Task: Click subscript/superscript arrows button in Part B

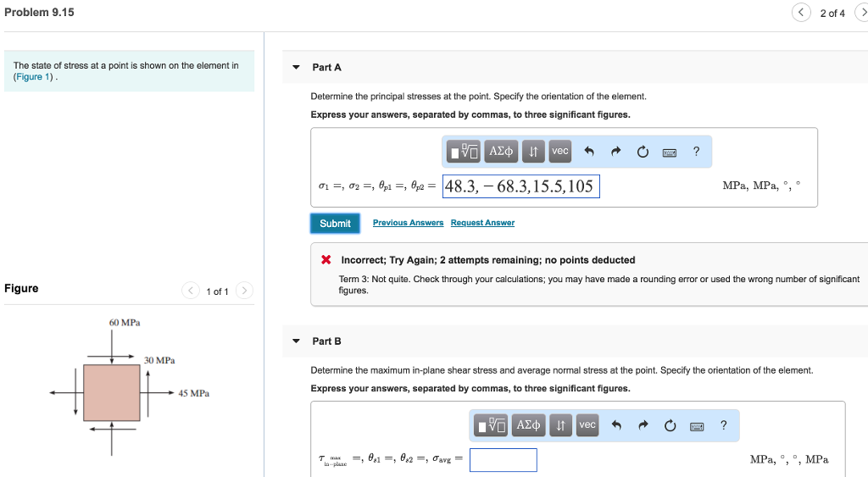Action: [560, 425]
